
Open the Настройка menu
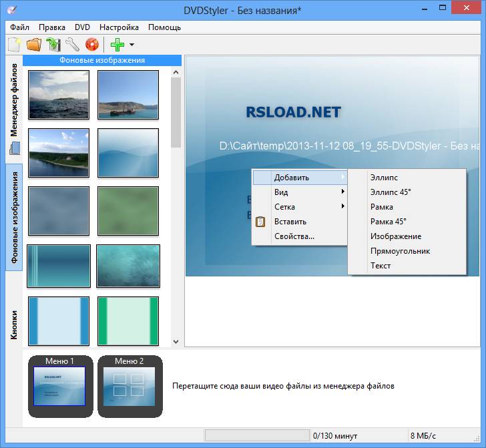(x=119, y=27)
